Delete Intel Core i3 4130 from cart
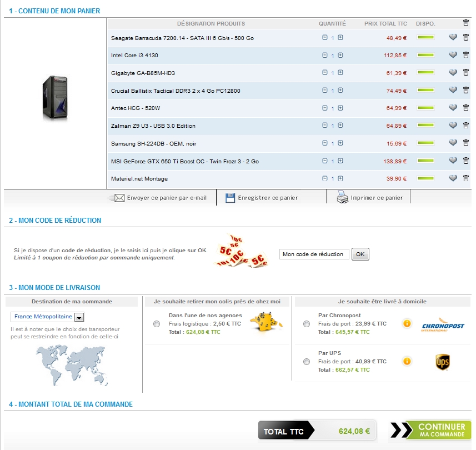 pyautogui.click(x=465, y=54)
